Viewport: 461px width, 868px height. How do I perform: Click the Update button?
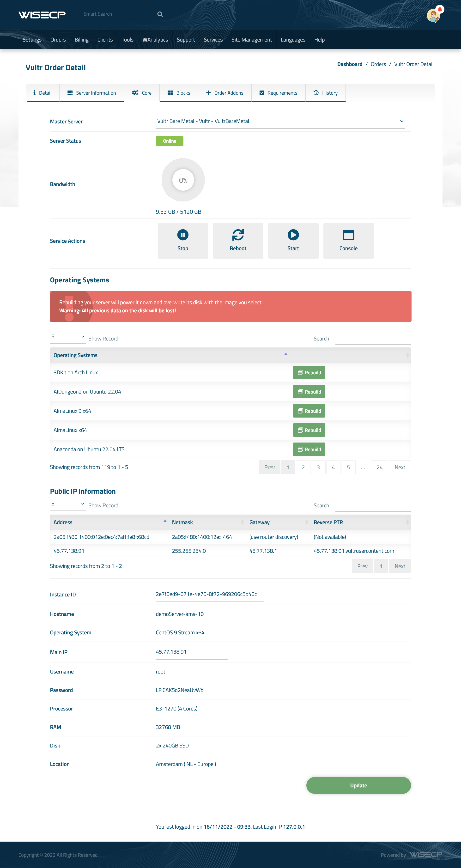pos(358,785)
